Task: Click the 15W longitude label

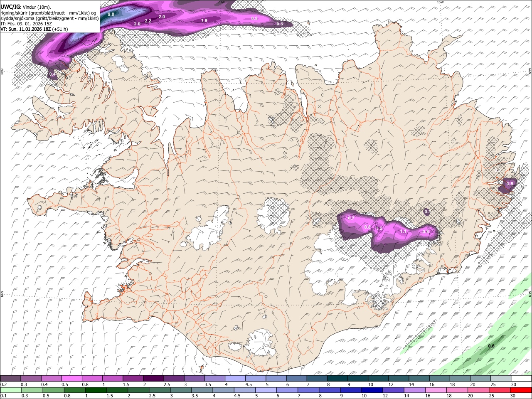Action: (440, 2)
